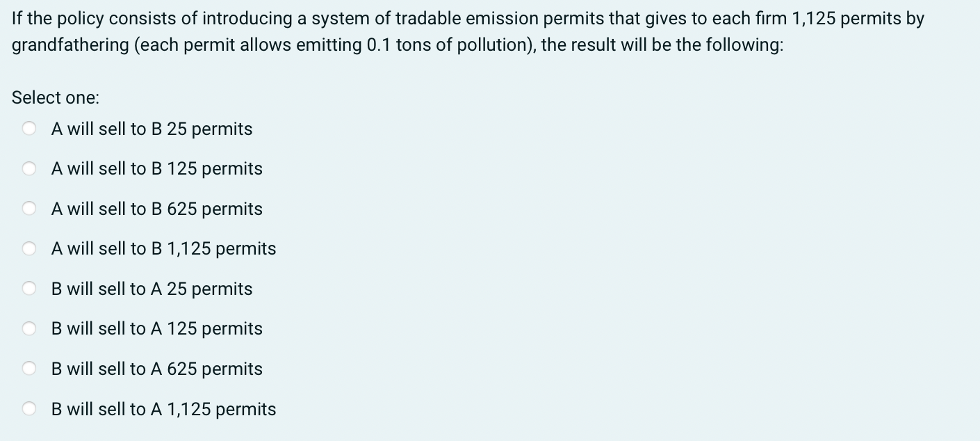Click the last answer option's radio circle
Image resolution: width=980 pixels, height=441 pixels.
tap(29, 408)
